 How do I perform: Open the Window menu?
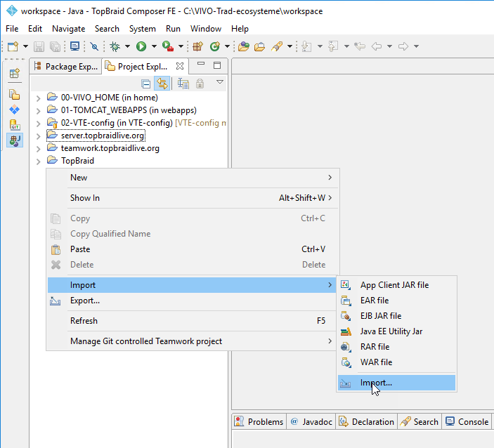click(206, 29)
